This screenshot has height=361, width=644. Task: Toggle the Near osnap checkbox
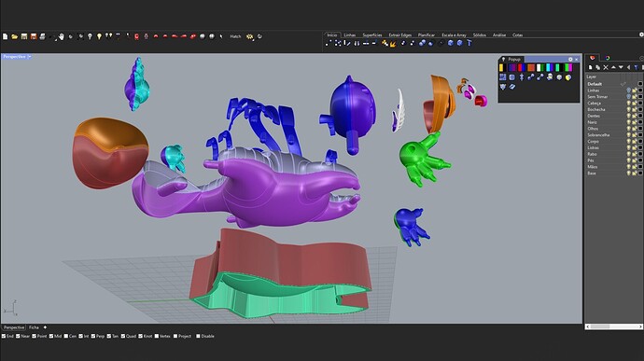tap(18, 336)
